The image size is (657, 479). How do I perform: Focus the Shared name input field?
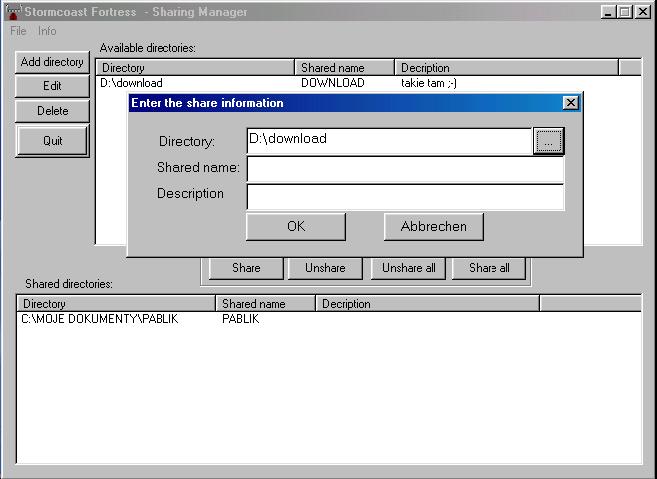pos(404,169)
